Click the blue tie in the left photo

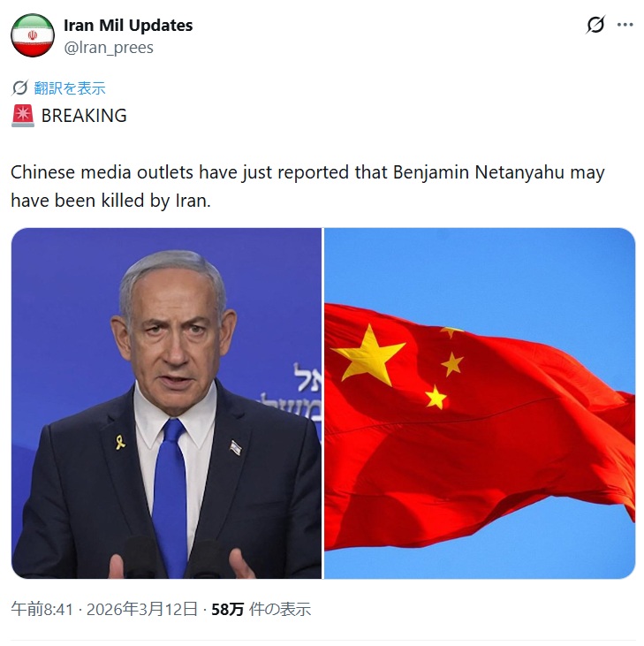tap(170, 494)
